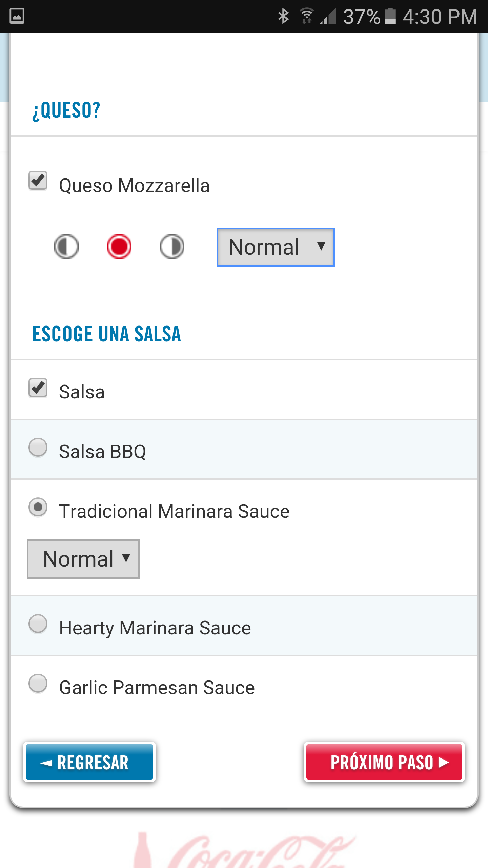Tap the Wi-Fi status icon
Image resolution: width=488 pixels, height=868 pixels.
tap(307, 16)
